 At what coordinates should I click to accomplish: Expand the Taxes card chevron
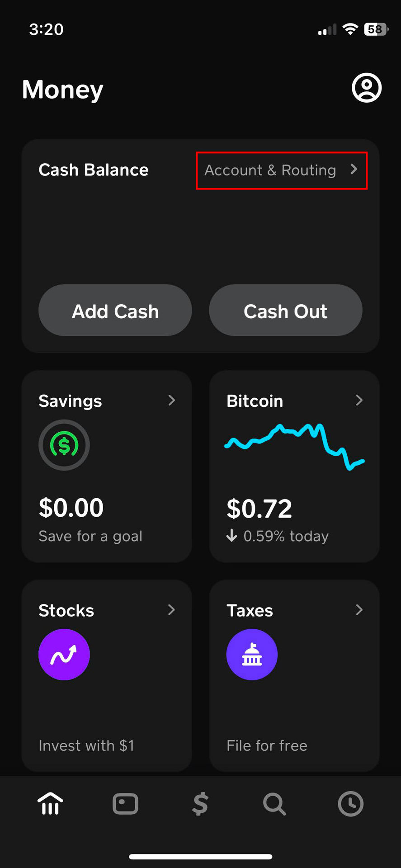[359, 609]
